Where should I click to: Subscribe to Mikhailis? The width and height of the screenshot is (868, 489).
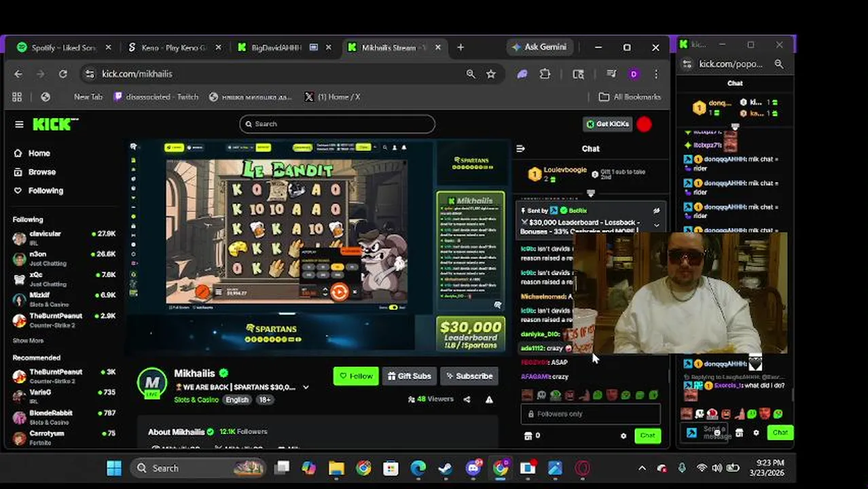469,376
